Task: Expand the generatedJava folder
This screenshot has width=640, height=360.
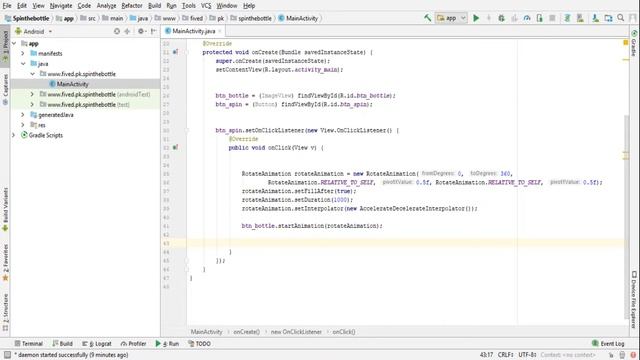Action: 23,115
